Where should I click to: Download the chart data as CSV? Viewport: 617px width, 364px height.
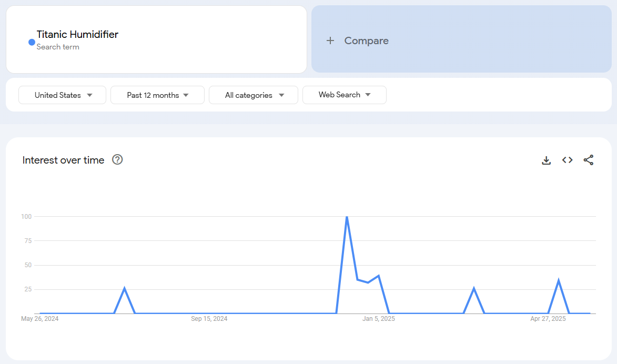coord(546,160)
